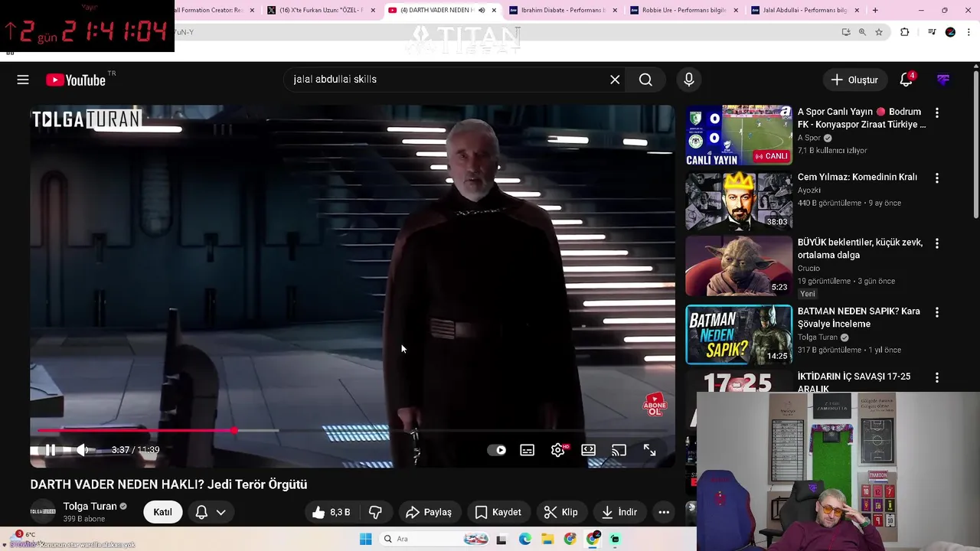Open the account avatar menu
The width and height of the screenshot is (980, 551).
pyautogui.click(x=943, y=80)
